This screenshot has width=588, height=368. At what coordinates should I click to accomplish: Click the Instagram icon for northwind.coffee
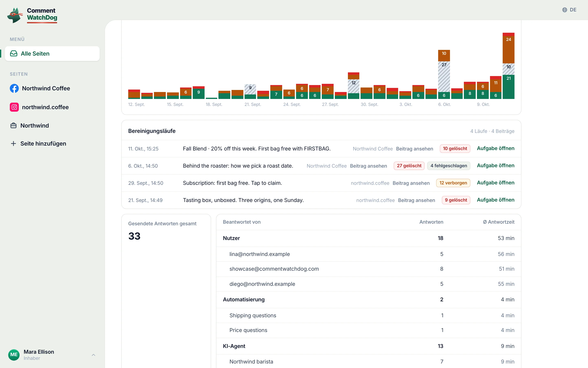click(x=14, y=107)
